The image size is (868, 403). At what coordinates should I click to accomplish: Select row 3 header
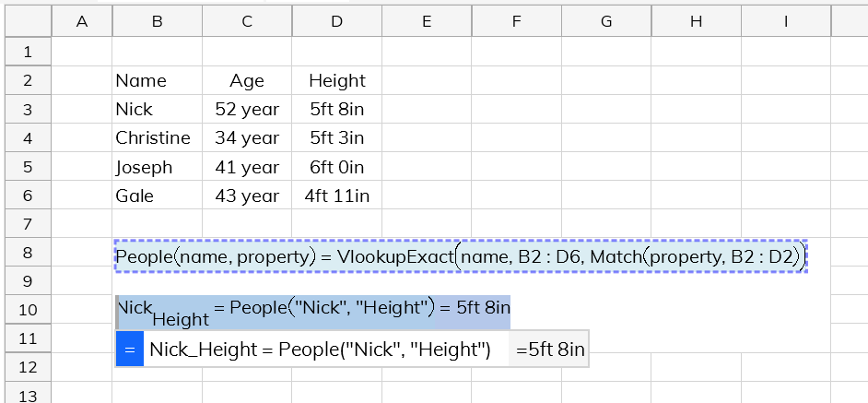coord(29,109)
